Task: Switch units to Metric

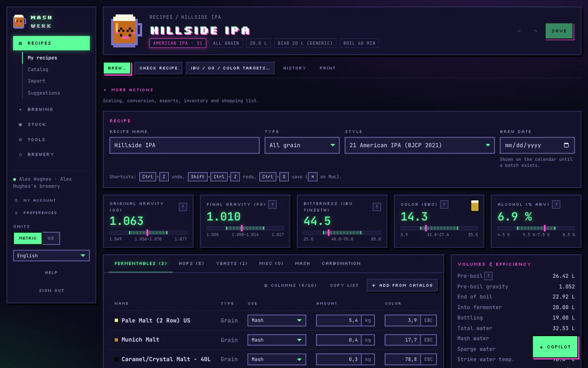Action: tap(28, 238)
